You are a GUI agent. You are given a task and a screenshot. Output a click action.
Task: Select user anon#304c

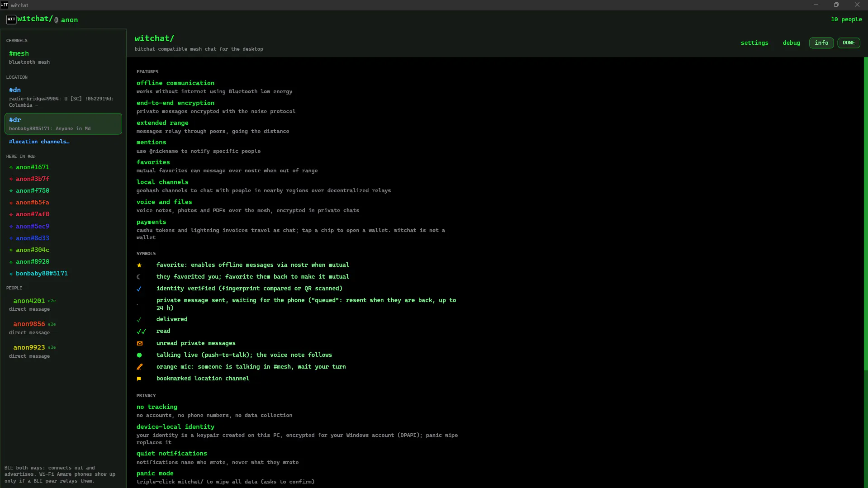coord(33,250)
